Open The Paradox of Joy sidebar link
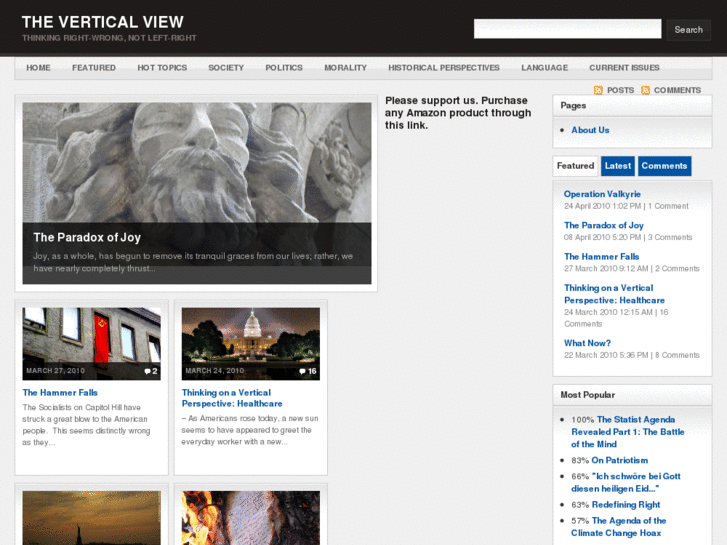Image resolution: width=727 pixels, height=545 pixels. click(604, 225)
